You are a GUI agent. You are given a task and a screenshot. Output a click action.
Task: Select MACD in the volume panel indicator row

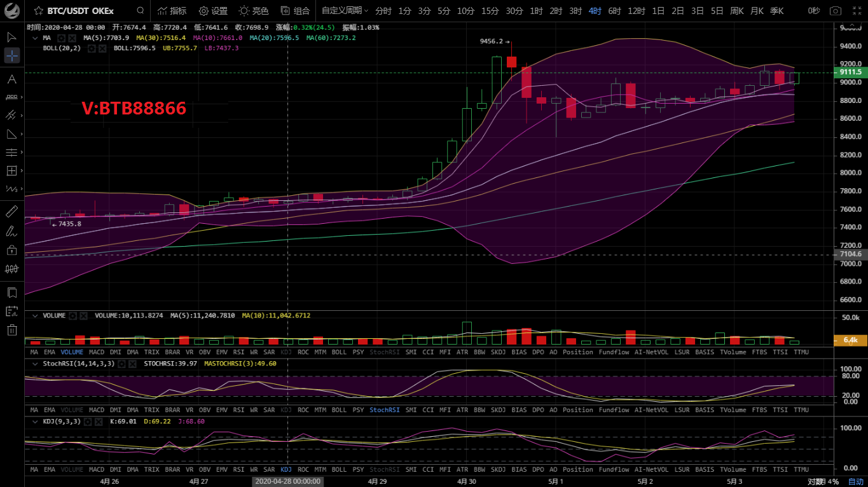tap(97, 352)
